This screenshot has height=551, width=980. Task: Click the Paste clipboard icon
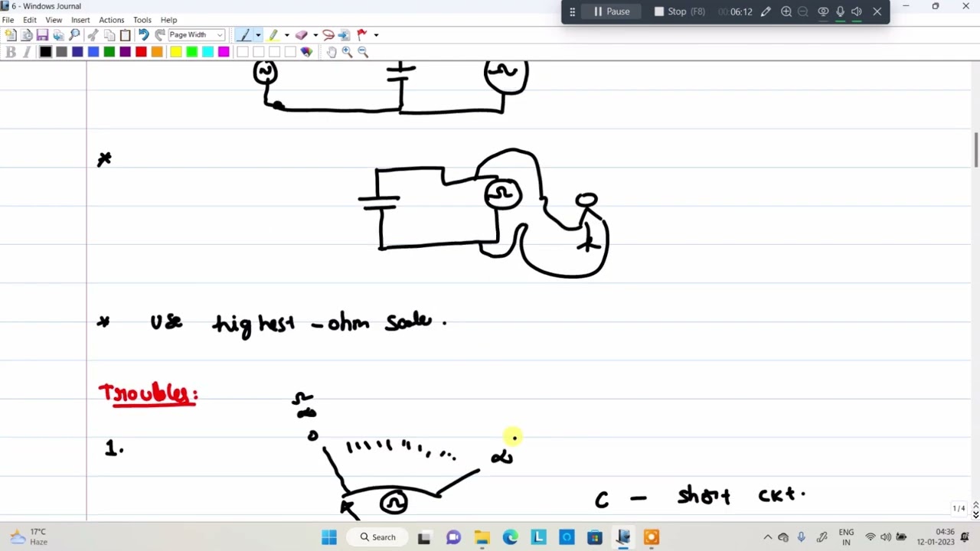pos(125,35)
